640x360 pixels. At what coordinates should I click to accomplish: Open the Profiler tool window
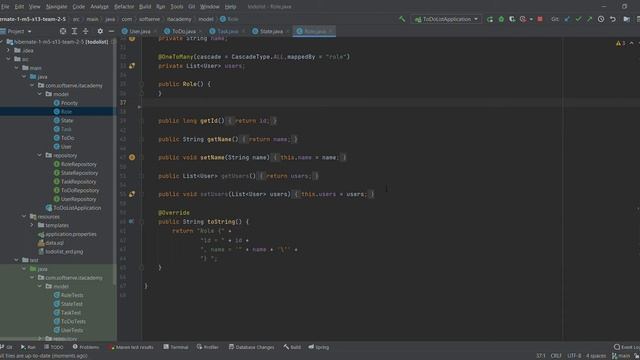point(208,347)
